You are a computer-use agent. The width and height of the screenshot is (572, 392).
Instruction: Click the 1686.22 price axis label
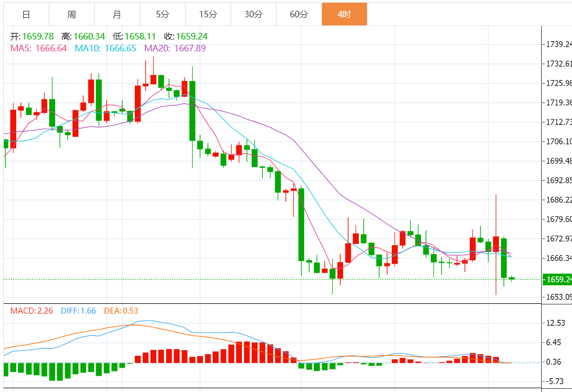coord(558,200)
